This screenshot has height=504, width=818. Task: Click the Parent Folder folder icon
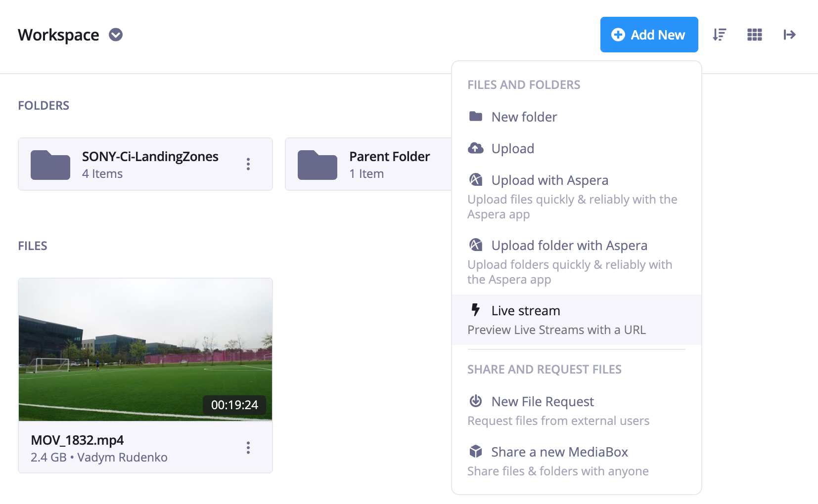pos(318,165)
